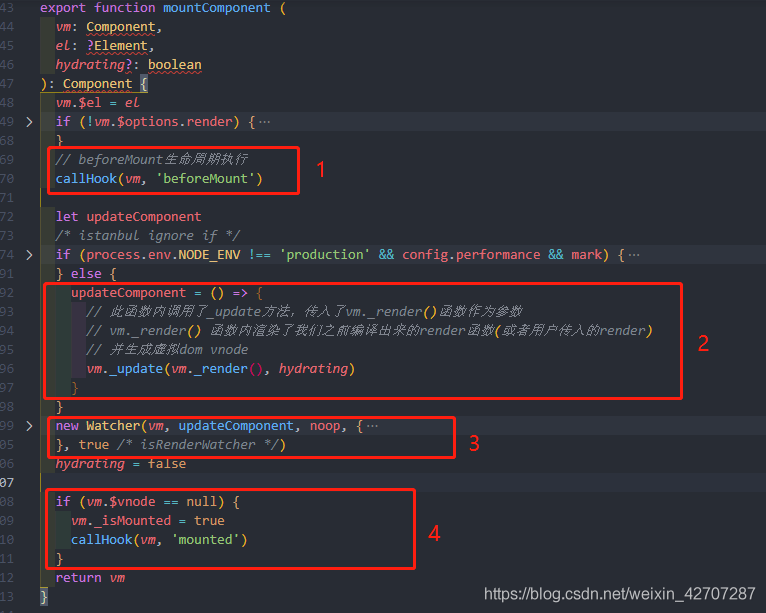Open the ellipsis after !vm.$options.render) {

click(x=264, y=122)
